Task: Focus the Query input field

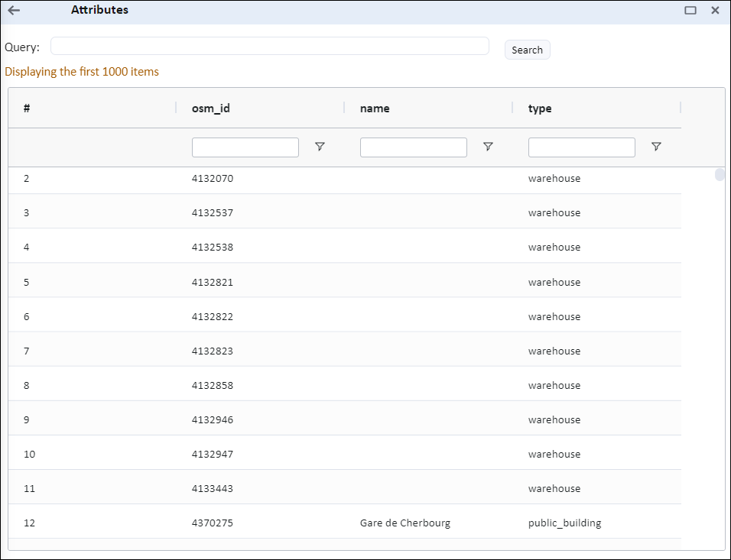Action: (x=269, y=46)
